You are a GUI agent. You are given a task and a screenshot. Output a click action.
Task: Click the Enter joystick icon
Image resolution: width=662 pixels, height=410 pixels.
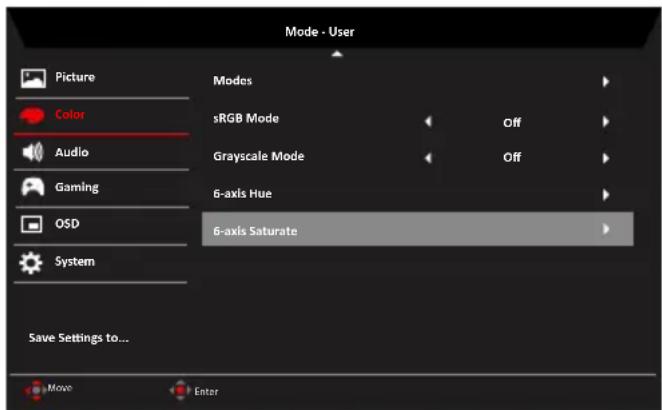[180, 390]
